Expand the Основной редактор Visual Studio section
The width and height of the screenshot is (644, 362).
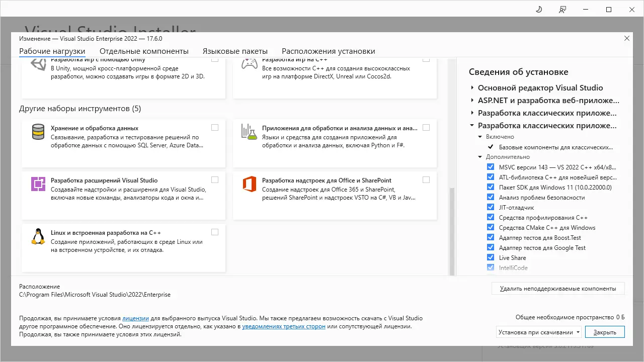[x=471, y=87]
